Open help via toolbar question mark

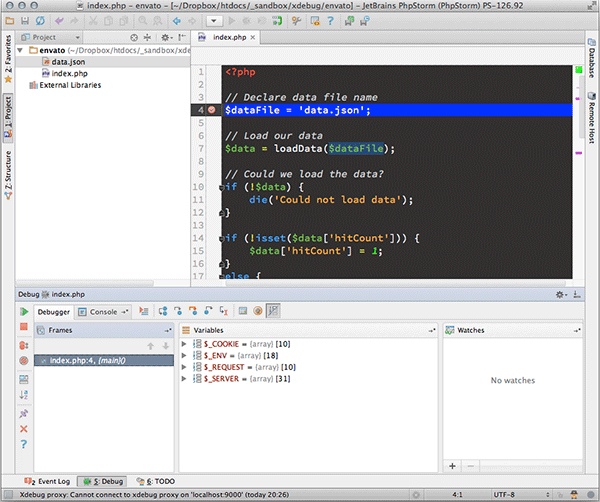click(330, 21)
